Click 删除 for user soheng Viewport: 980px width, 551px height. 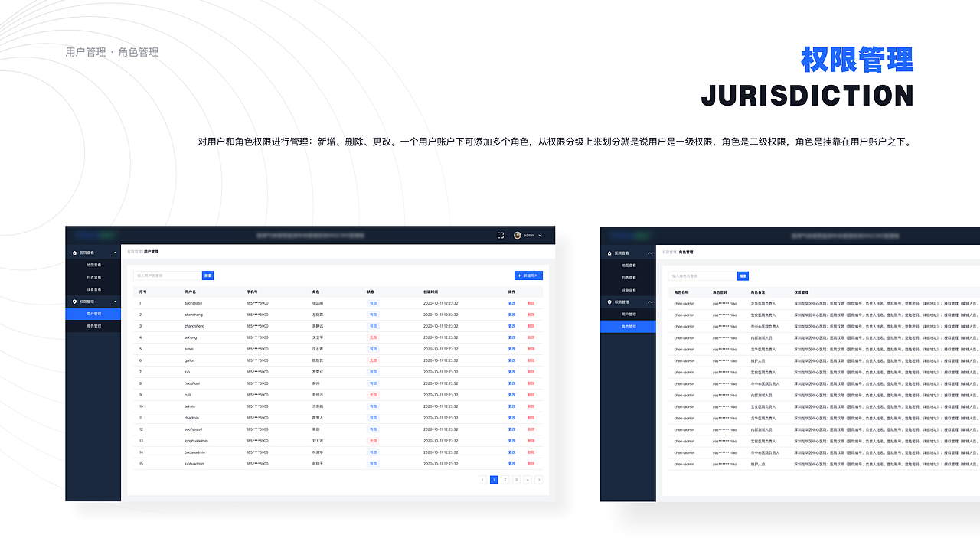pos(531,337)
